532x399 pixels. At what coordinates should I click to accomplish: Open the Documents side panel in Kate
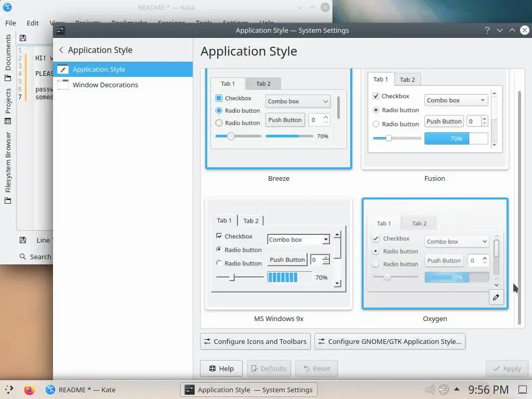[x=8, y=58]
